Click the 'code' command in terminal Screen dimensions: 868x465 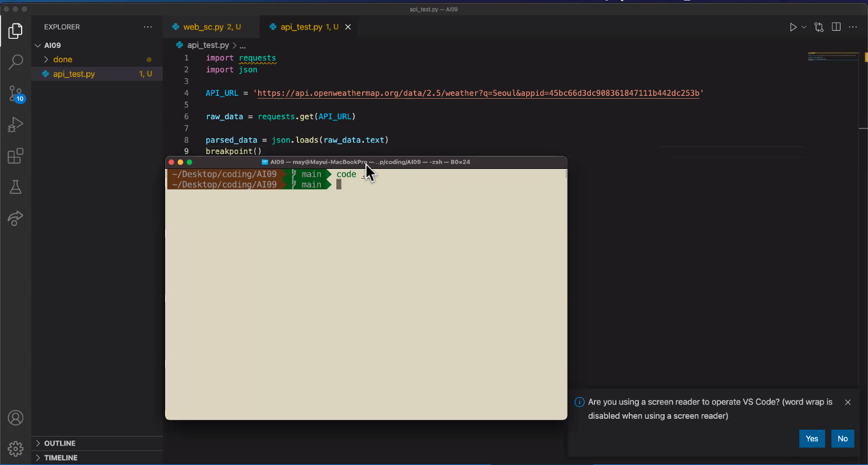(346, 174)
